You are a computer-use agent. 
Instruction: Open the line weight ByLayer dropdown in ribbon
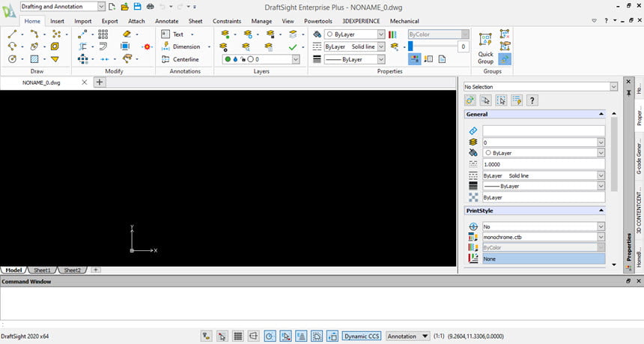[x=381, y=60]
